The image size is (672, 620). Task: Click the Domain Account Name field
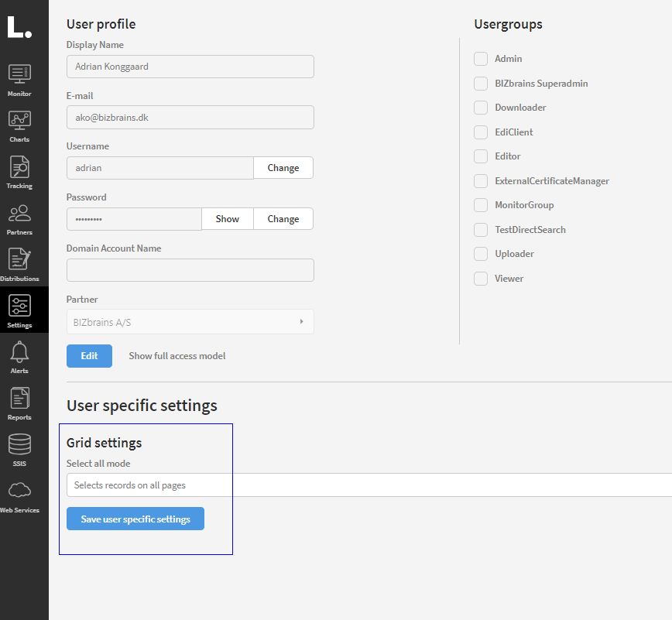(190, 270)
